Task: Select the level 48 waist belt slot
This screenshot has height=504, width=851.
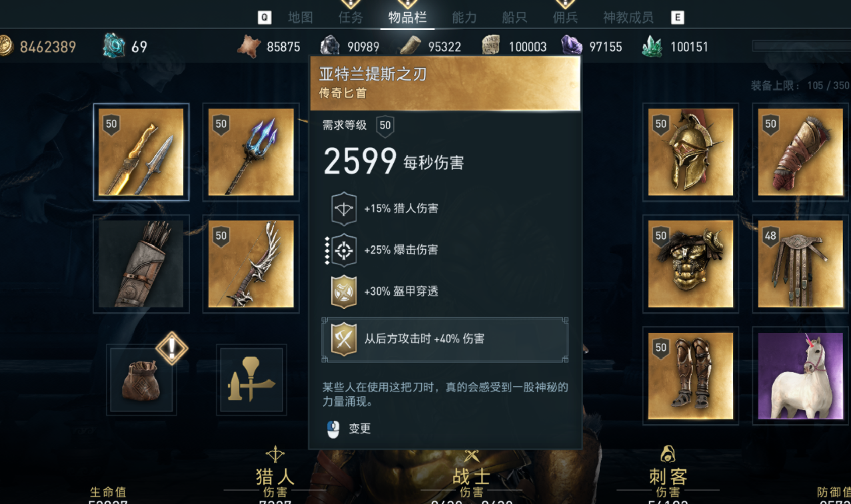Action: click(x=800, y=264)
